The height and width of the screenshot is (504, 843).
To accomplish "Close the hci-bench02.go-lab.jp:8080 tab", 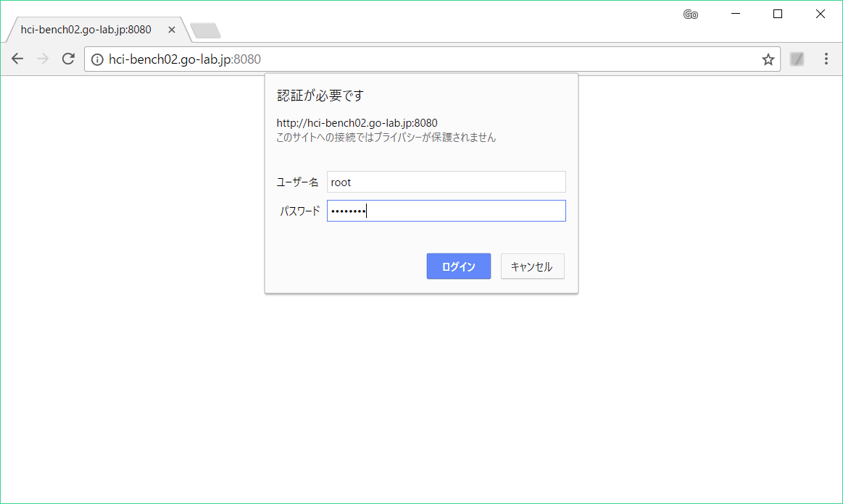I will point(172,30).
